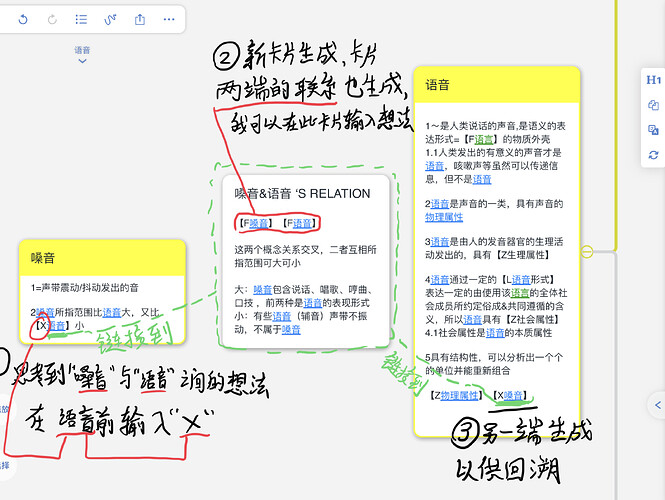This screenshot has width=665, height=500.
Task: Open the outline list view icon
Action: pos(81,20)
